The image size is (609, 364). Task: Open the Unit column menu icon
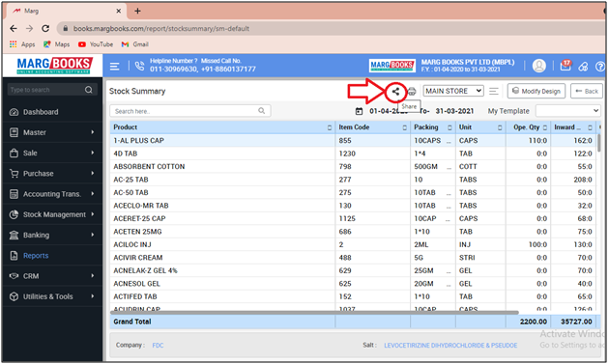[x=500, y=127]
